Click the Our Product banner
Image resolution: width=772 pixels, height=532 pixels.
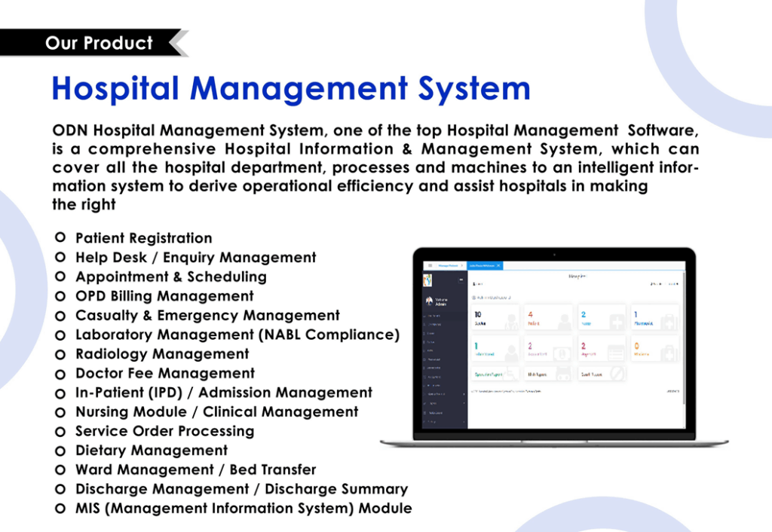pos(94,43)
